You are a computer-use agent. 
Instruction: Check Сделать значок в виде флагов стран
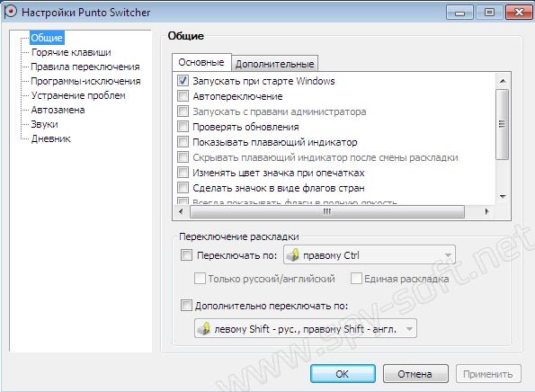(183, 188)
